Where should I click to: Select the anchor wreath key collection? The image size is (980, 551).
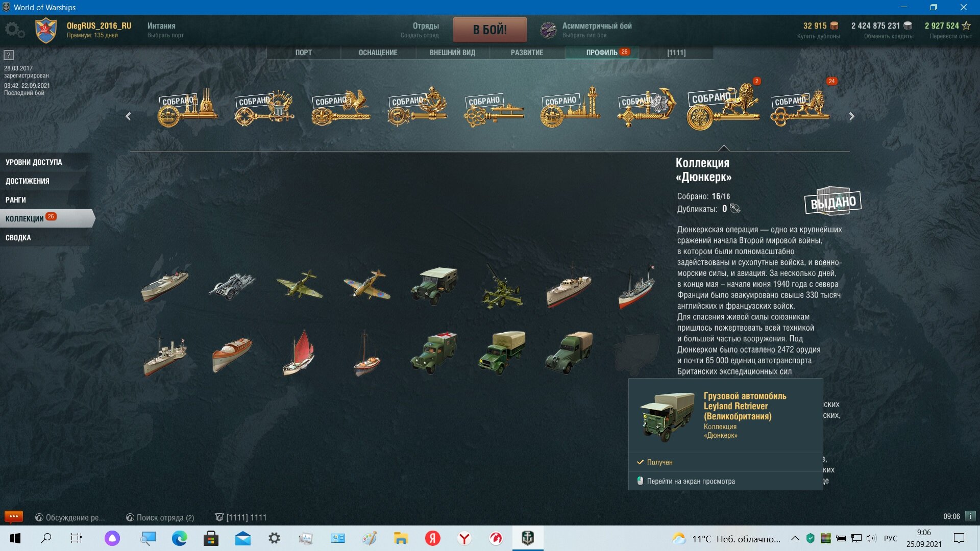point(417,107)
